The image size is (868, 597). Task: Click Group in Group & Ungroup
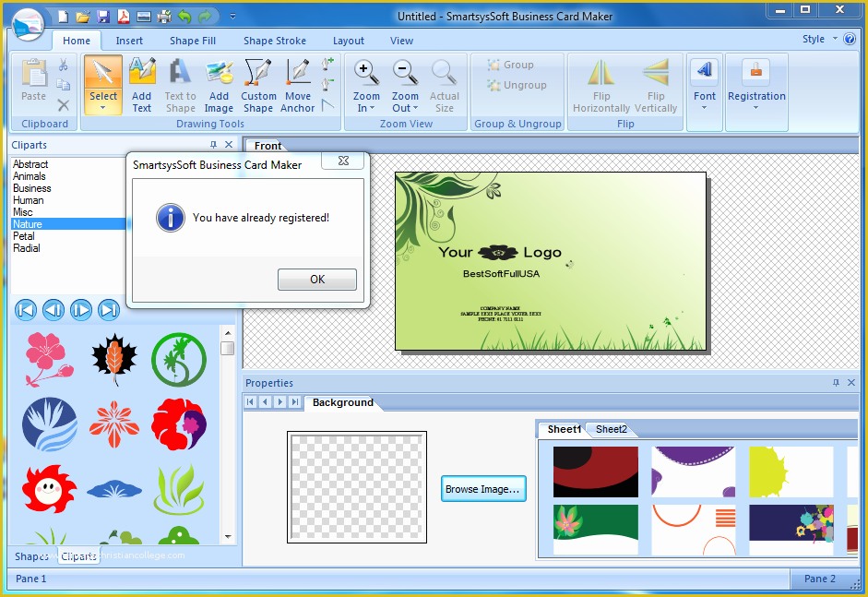click(x=510, y=65)
